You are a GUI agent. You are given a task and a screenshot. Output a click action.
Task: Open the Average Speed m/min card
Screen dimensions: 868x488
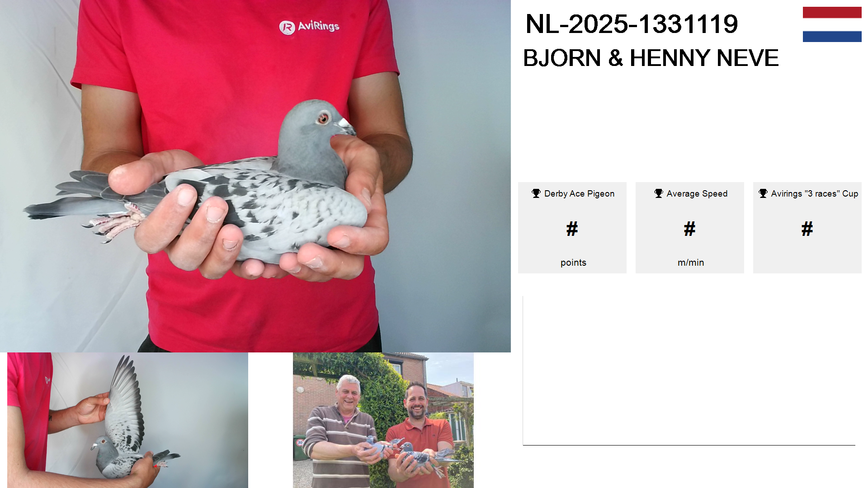point(690,228)
